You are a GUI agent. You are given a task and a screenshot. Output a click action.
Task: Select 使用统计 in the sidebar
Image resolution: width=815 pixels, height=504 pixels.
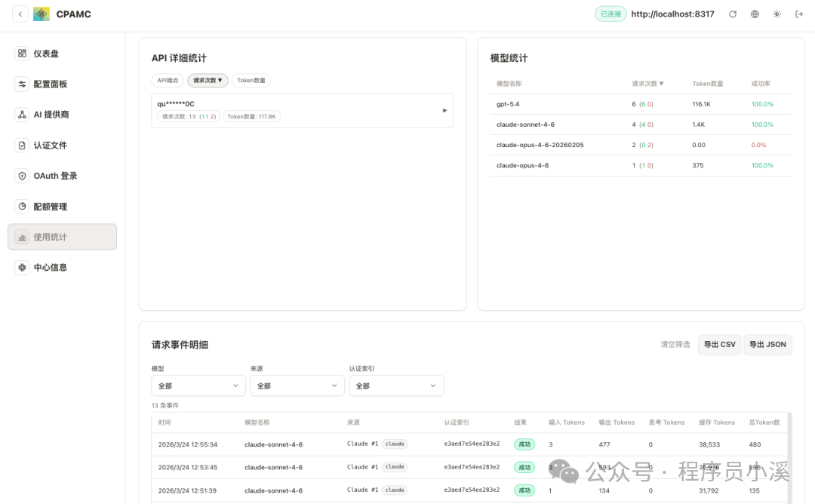tap(63, 237)
